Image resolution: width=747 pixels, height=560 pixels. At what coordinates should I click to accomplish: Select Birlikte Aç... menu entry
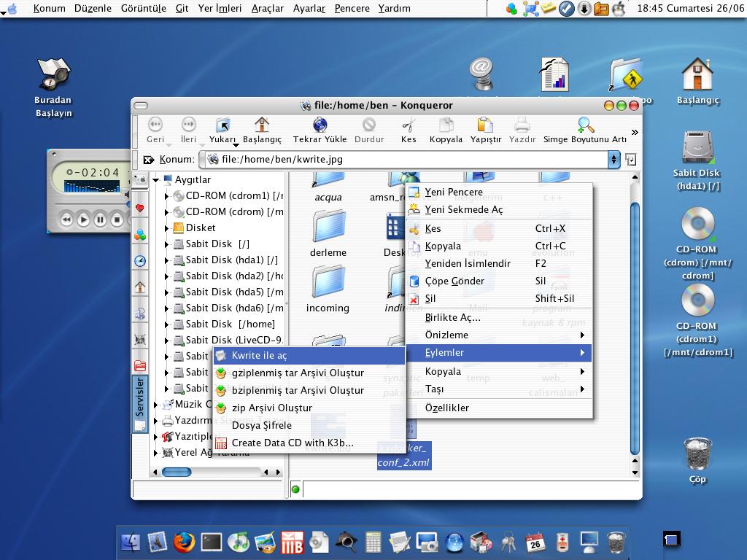point(499,318)
